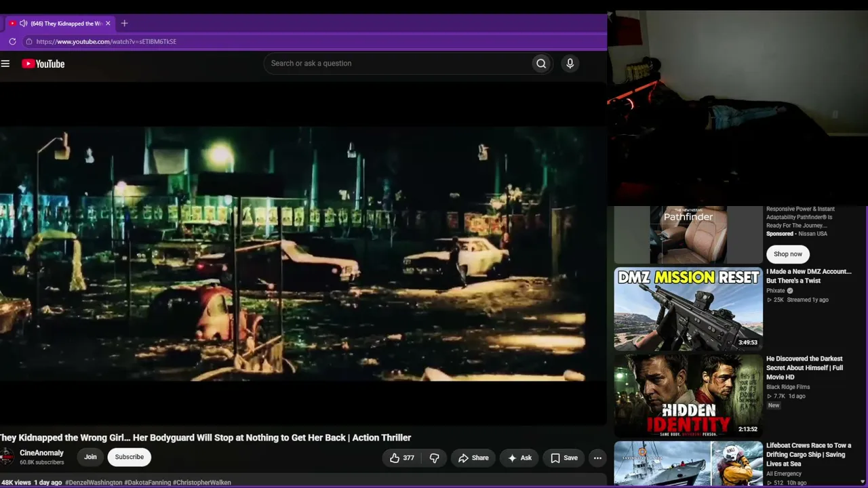Reload the page with the refresh icon
Image resolution: width=868 pixels, height=488 pixels.
coord(12,41)
